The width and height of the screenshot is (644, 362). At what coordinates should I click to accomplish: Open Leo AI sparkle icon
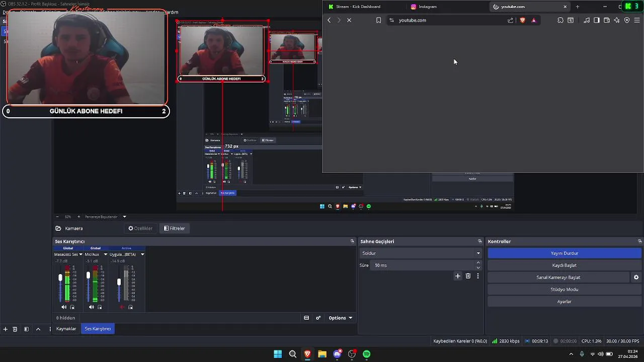point(617,20)
